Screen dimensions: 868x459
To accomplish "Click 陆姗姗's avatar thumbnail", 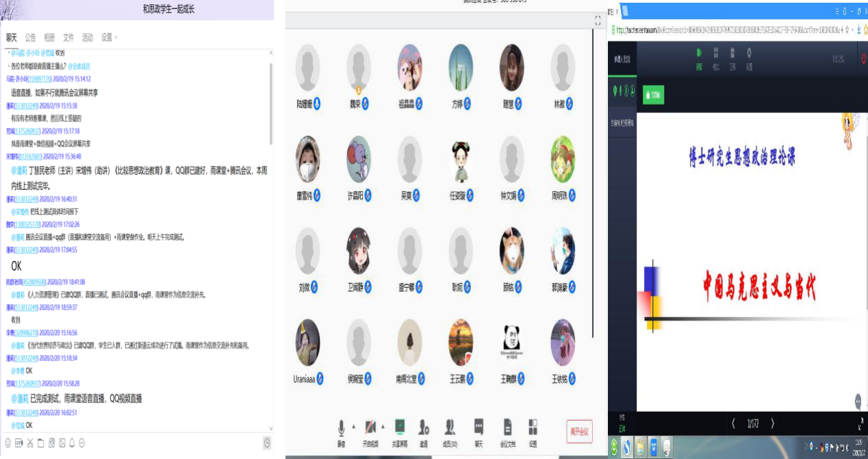I will point(307,68).
